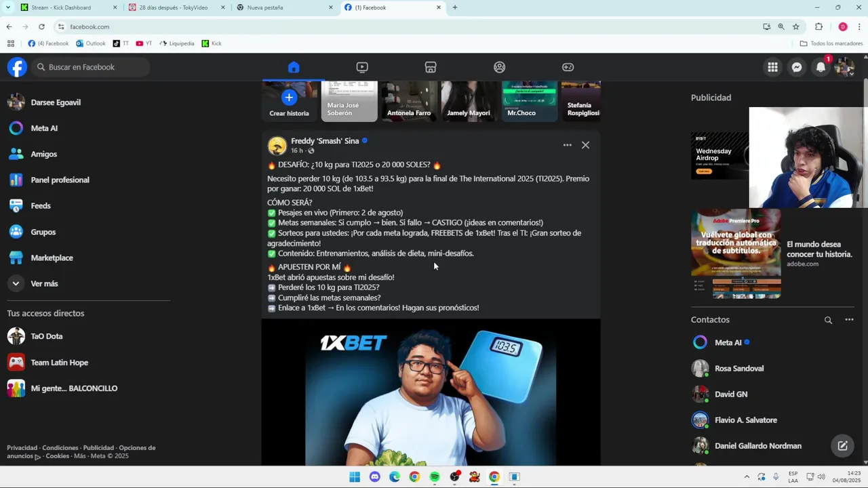
Task: Click the new message compose icon
Action: (842, 445)
